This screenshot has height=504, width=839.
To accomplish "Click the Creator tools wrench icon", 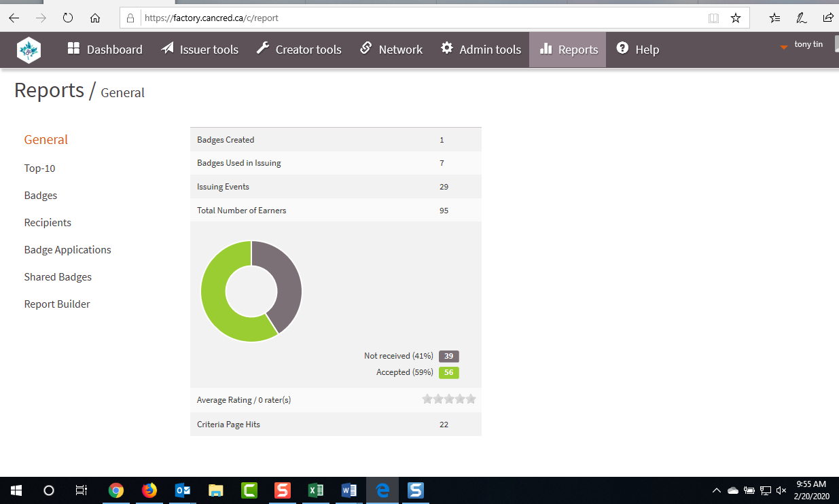I will click(263, 49).
